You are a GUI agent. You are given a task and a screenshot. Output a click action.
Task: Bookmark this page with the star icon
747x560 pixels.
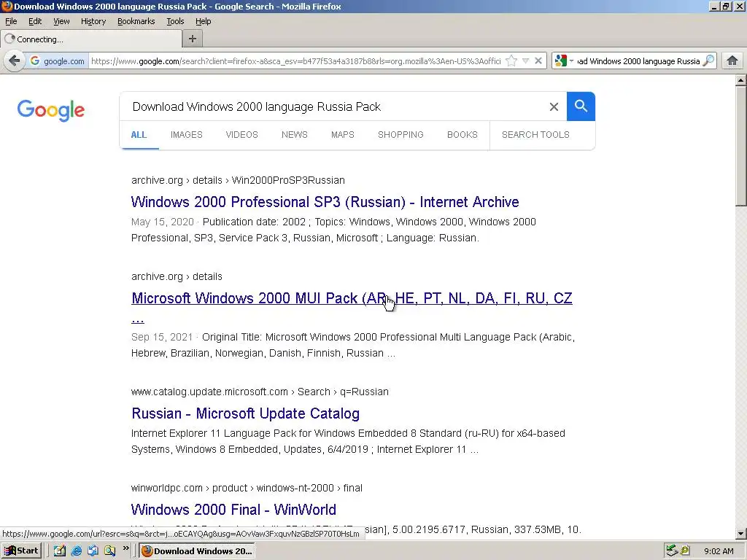click(511, 61)
